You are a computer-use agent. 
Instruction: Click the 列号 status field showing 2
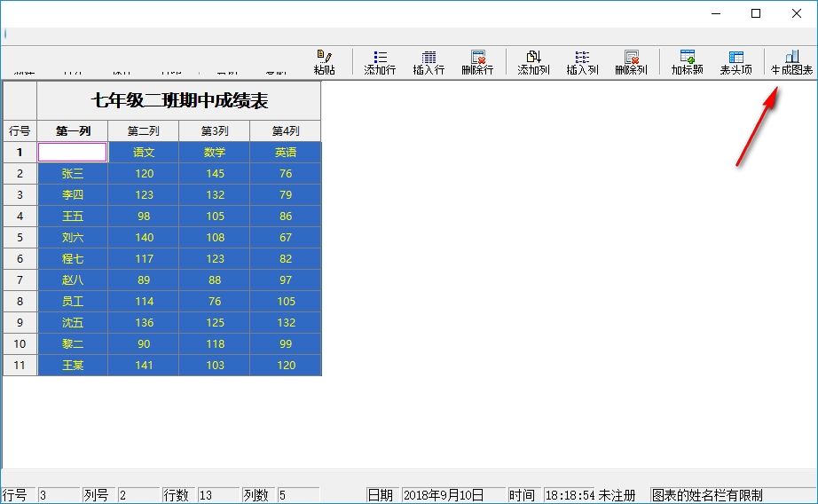138,495
